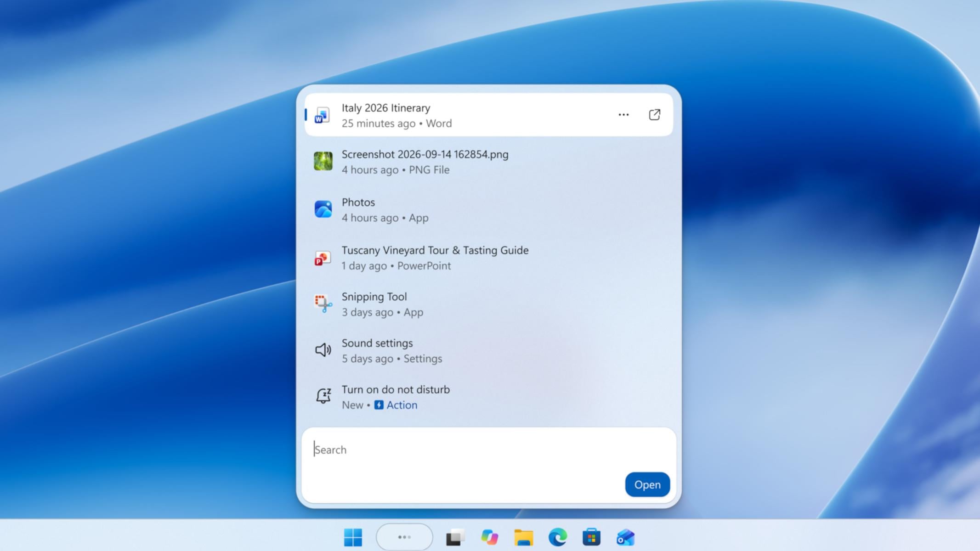Open File Explorer from the taskbar
This screenshot has height=551, width=980.
(524, 537)
